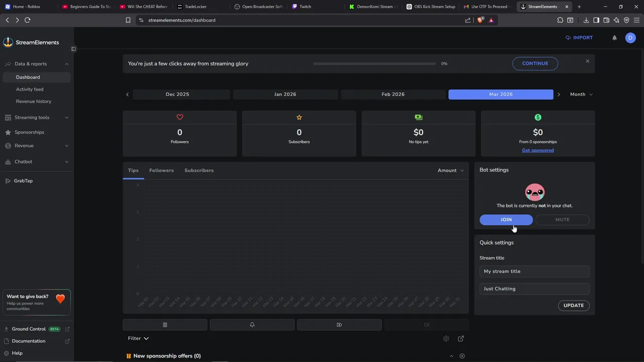The image size is (644, 362).
Task: Click the skip alert button
Action: (x=339, y=325)
